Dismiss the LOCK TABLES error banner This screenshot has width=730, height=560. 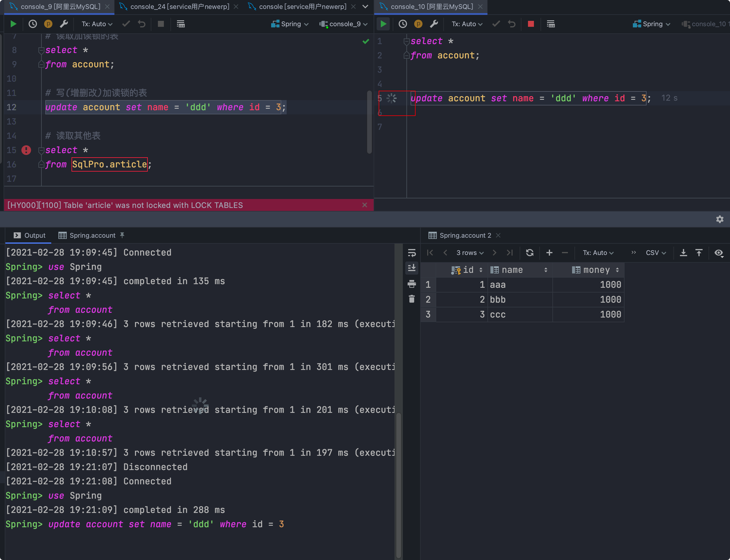click(365, 205)
